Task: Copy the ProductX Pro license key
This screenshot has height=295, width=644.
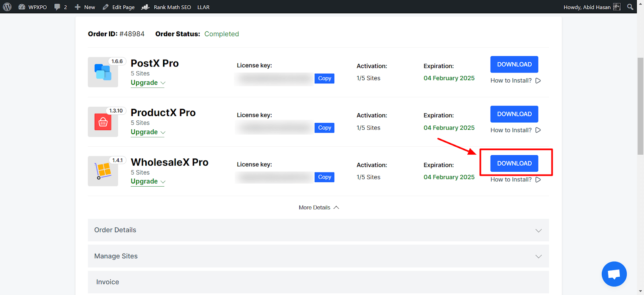Action: [x=324, y=128]
